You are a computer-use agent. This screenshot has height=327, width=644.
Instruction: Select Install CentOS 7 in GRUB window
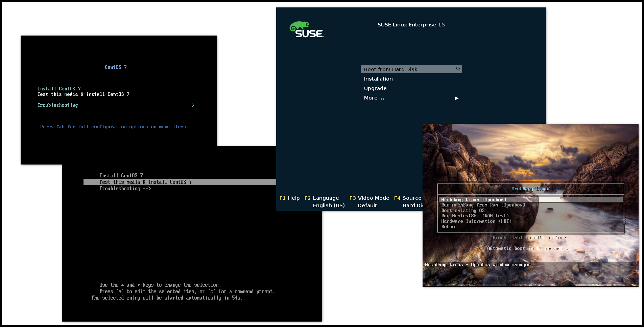click(121, 175)
